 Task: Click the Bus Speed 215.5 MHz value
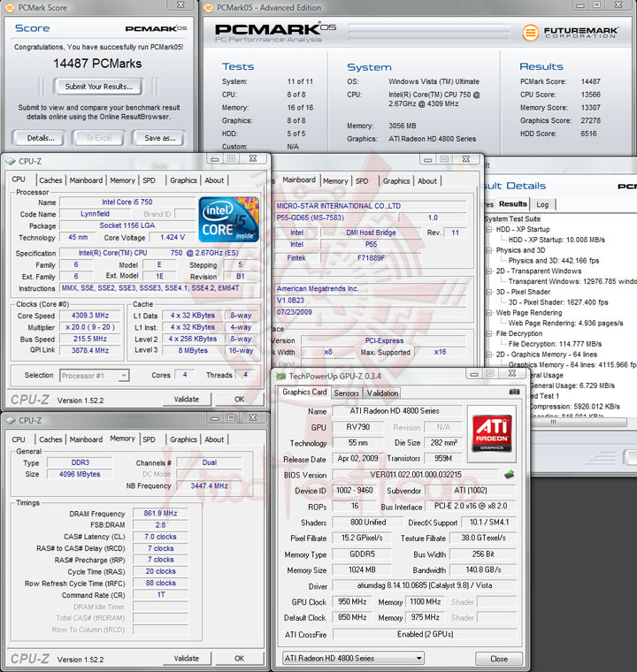pos(90,339)
